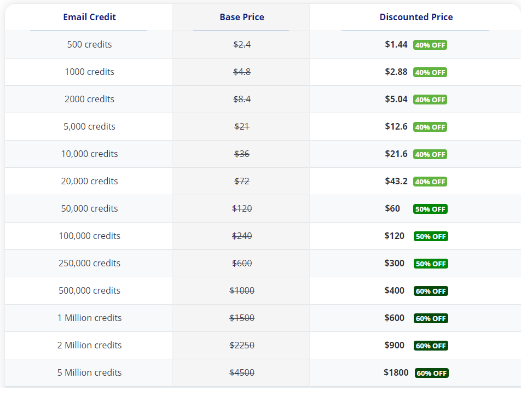The image size is (521, 420).
Task: Click the 40% OFF badge beside $1.44
Action: (x=430, y=45)
